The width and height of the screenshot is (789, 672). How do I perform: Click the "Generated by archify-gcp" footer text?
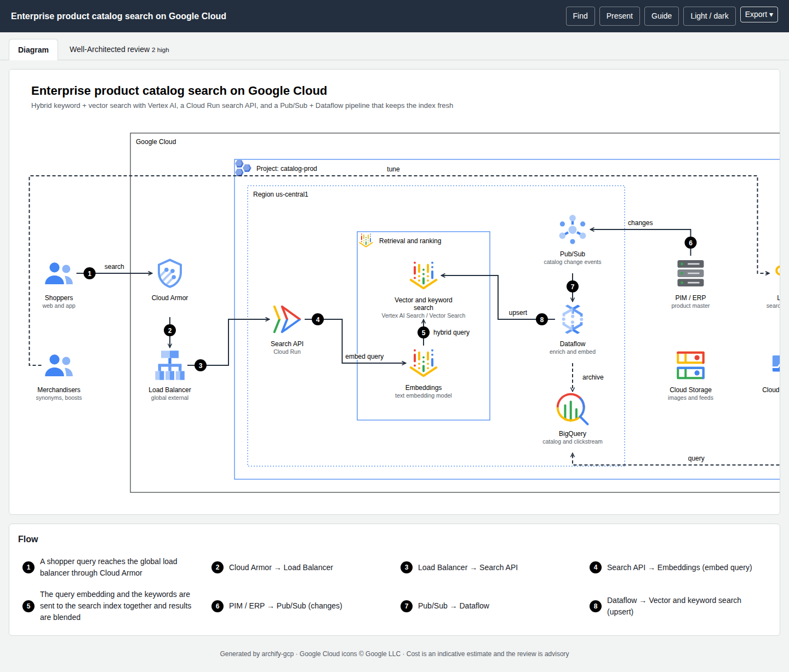(257, 654)
